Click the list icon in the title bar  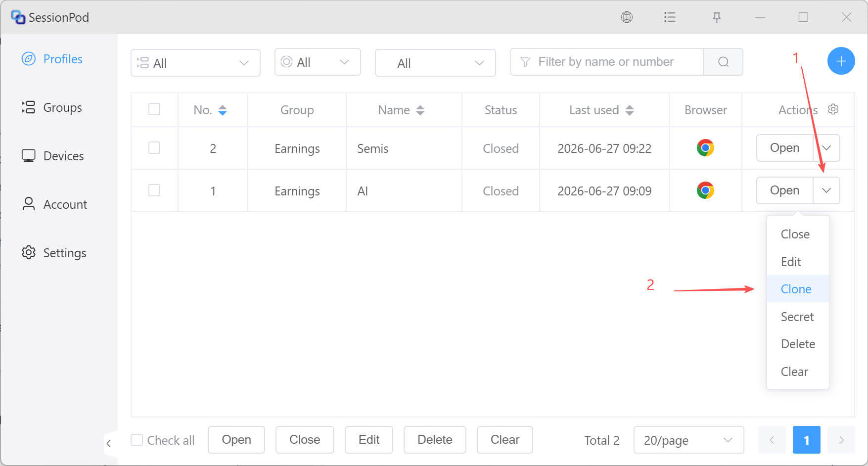click(670, 17)
